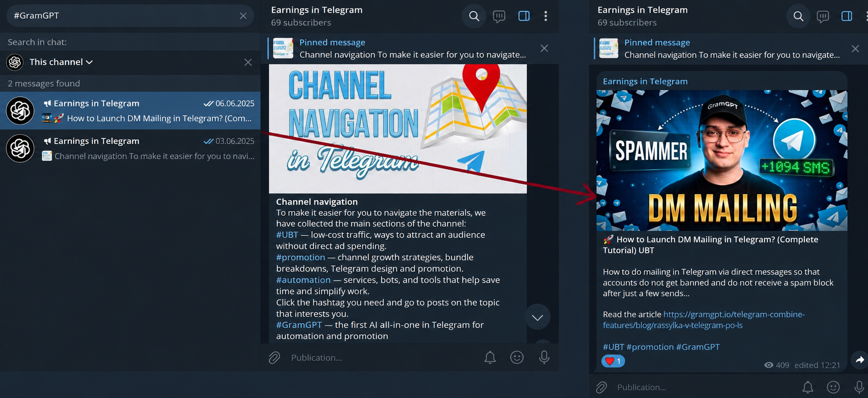Expand the This channel search scope dropdown
Screen dimensions: 868x398
pos(61,62)
